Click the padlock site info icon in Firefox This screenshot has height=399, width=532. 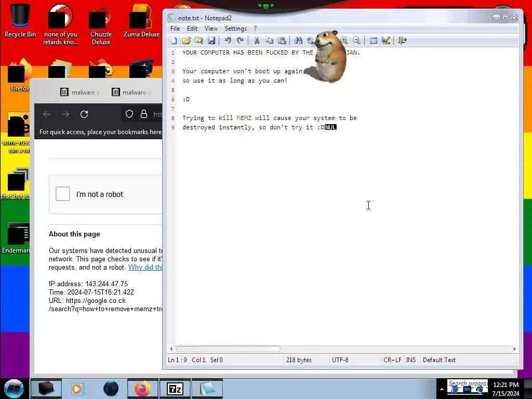144,114
